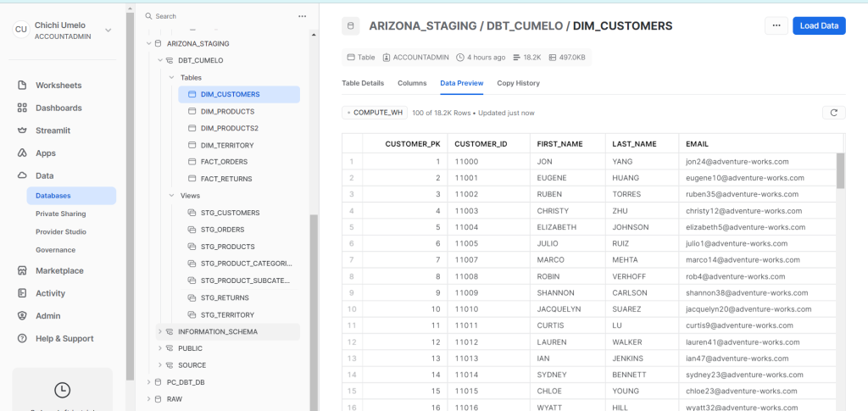Click the Help & Support question icon
Viewport: 868px width, 411px height.
(x=22, y=338)
